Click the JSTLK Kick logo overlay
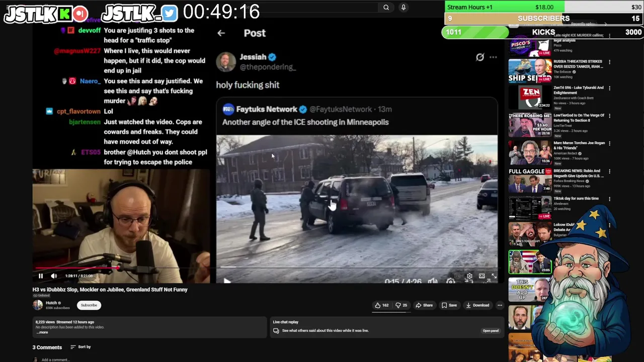 pos(45,13)
